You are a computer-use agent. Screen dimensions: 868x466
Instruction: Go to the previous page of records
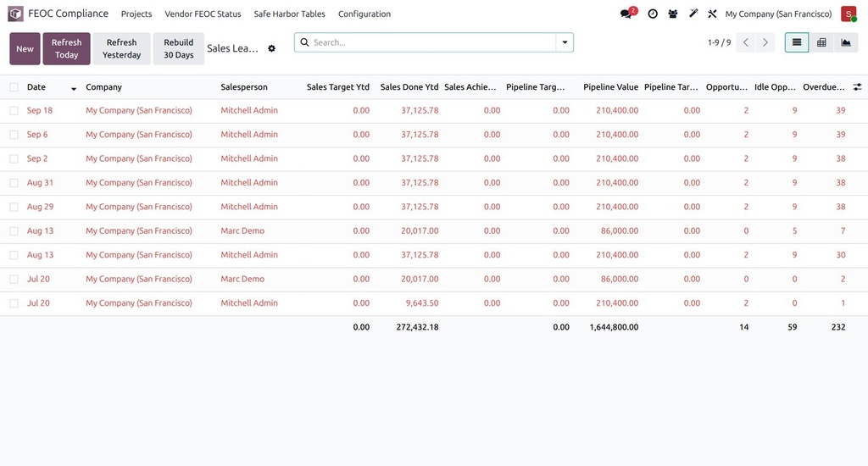tap(746, 42)
